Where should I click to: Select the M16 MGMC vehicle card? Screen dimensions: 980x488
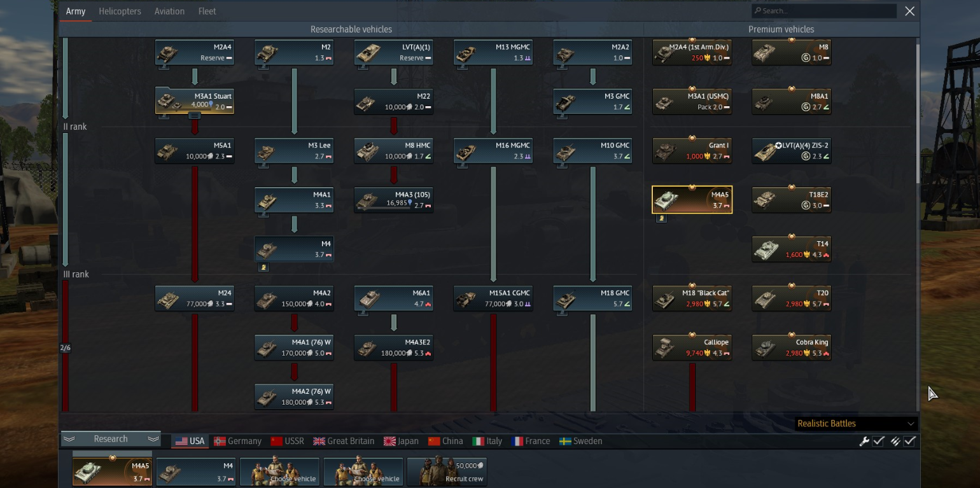(x=493, y=151)
